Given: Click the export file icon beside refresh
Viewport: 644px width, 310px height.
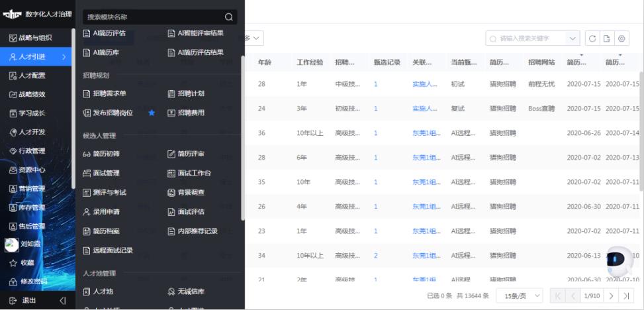Looking at the screenshot, I should (607, 38).
